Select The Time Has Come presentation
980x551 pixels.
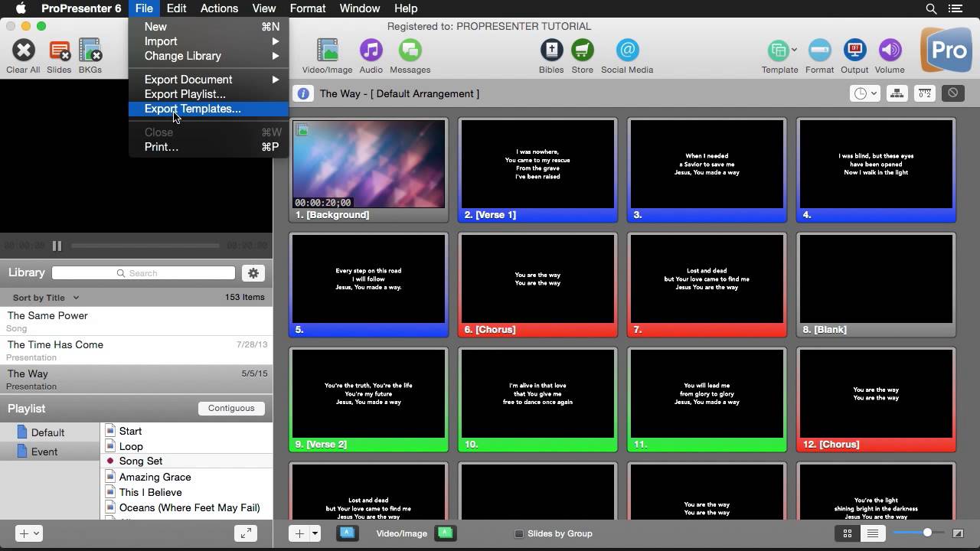coord(136,350)
